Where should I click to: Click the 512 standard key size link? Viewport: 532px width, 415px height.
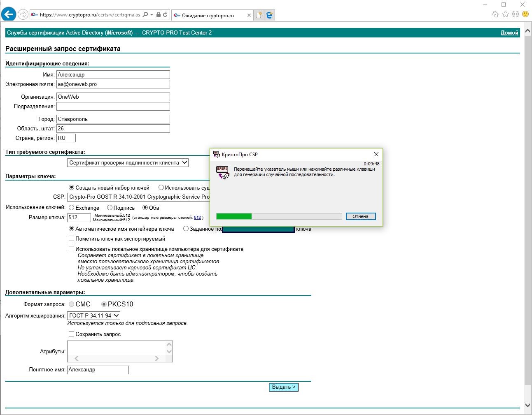click(197, 218)
